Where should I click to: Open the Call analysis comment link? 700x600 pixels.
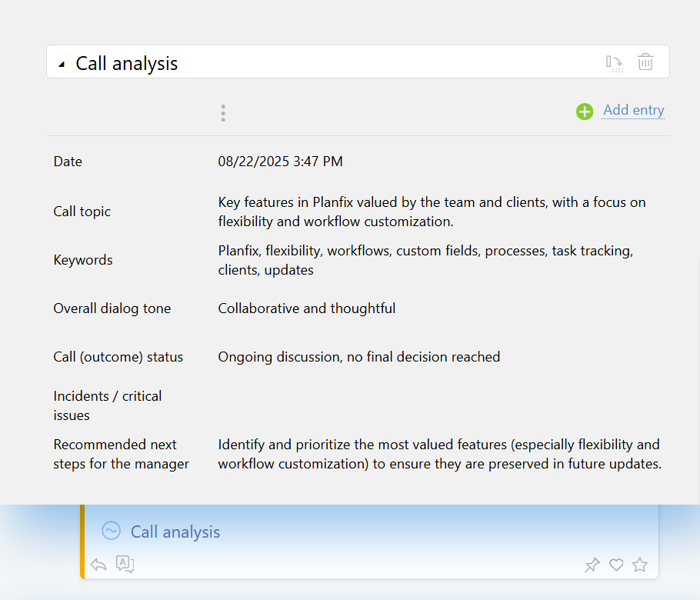pyautogui.click(x=175, y=532)
